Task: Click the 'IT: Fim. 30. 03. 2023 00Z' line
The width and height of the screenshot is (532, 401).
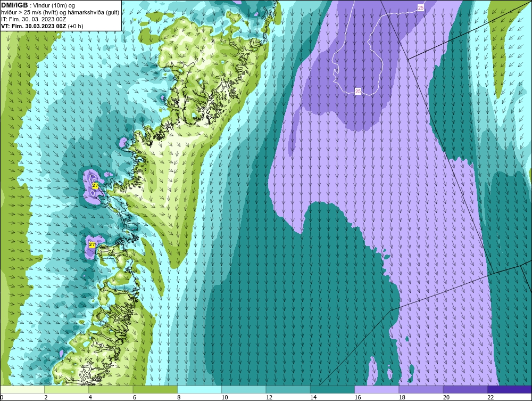Action: click(x=34, y=19)
